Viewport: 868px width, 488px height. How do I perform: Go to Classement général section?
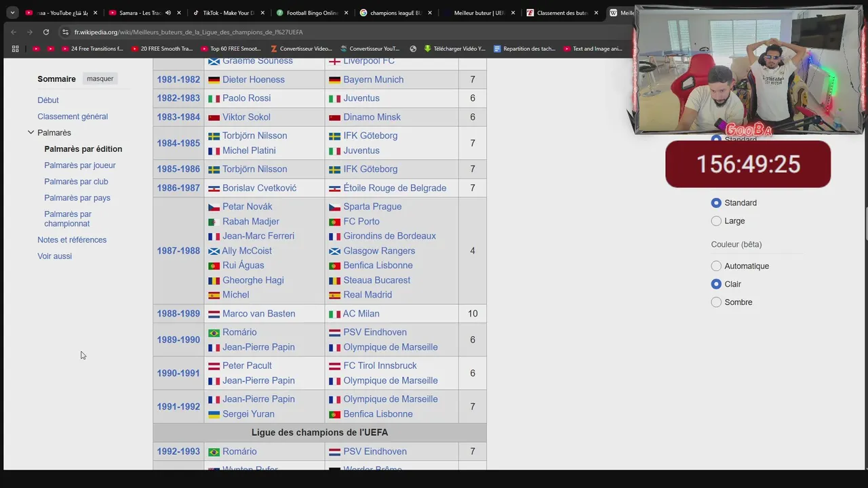coord(73,117)
